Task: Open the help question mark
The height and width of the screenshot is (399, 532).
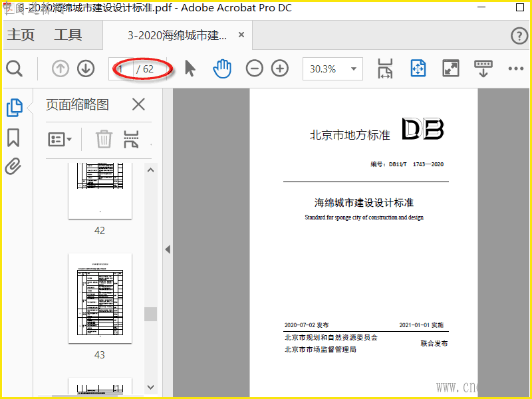Action: [x=519, y=35]
